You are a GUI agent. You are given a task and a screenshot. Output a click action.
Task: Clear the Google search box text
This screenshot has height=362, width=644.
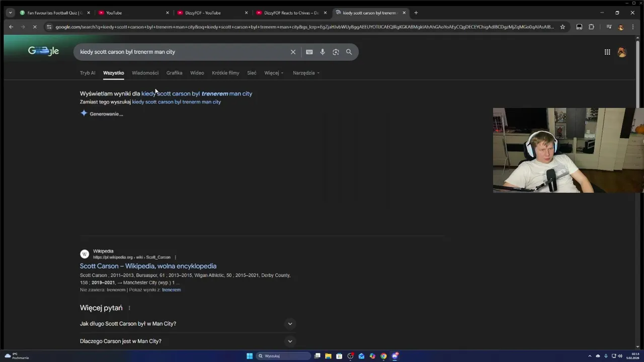(x=293, y=52)
